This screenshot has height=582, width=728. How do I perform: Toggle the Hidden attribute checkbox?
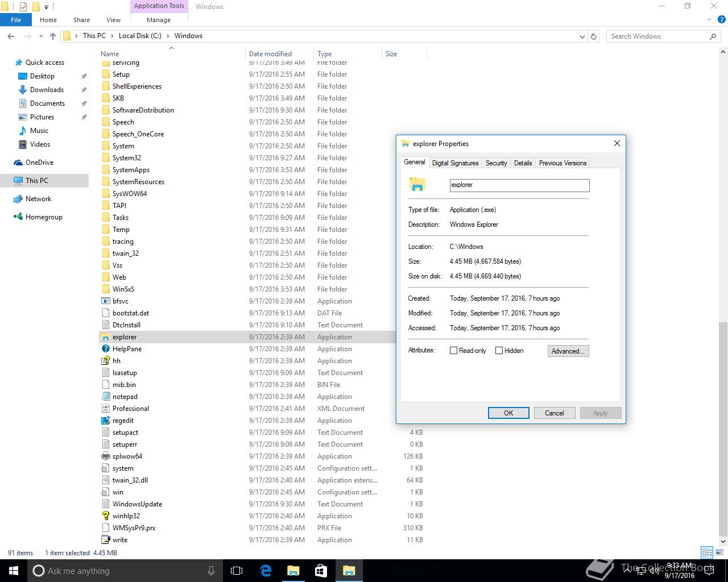point(499,351)
